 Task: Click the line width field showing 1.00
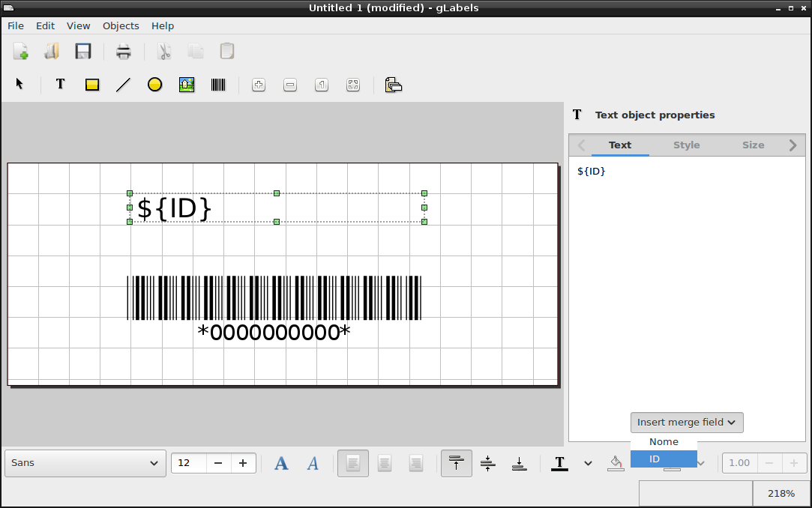[x=739, y=463]
